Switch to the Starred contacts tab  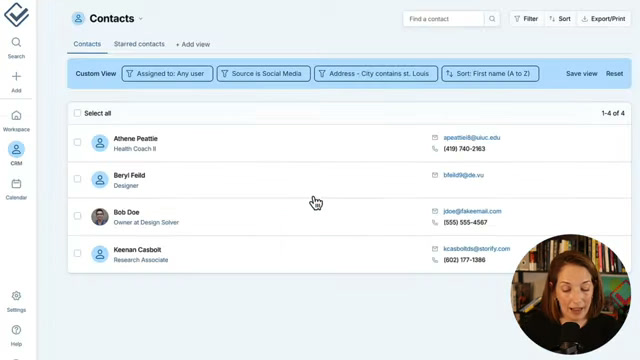139,44
